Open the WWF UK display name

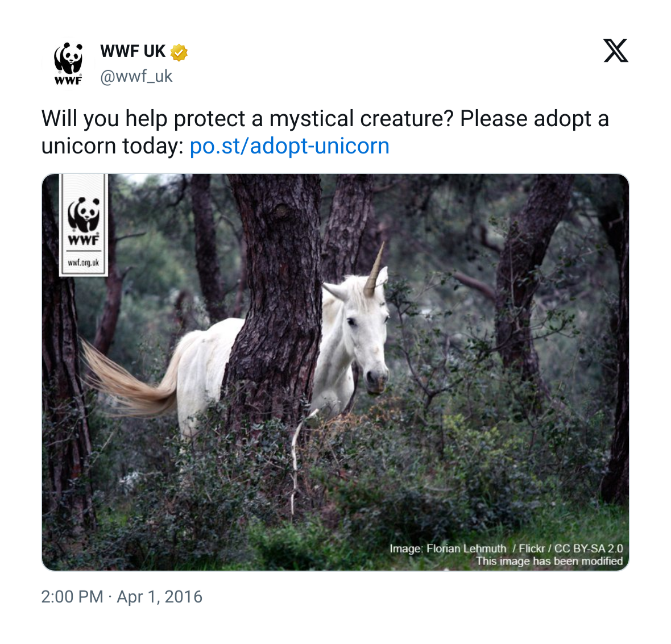[x=132, y=51]
